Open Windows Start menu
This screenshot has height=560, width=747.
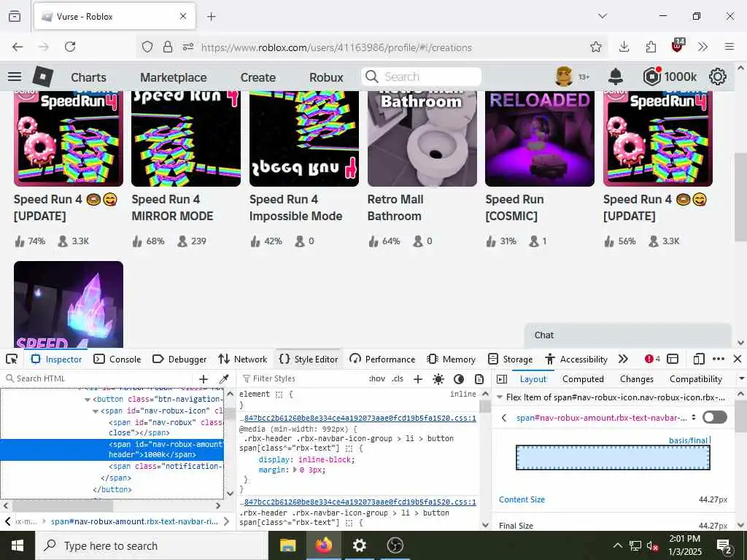(18, 545)
